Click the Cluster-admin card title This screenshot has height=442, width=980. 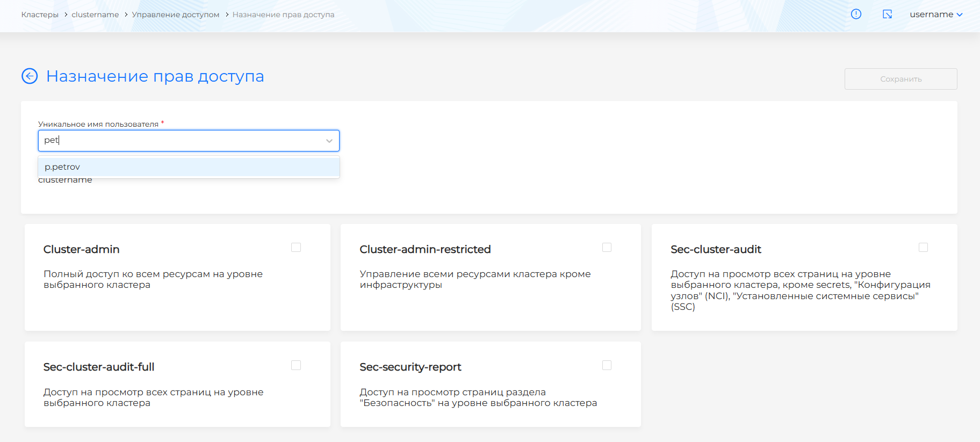(x=81, y=249)
